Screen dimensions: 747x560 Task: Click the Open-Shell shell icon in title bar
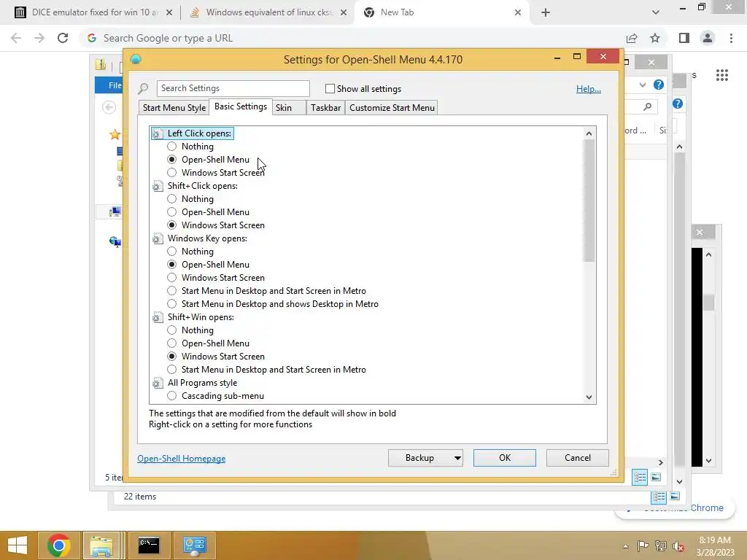136,59
